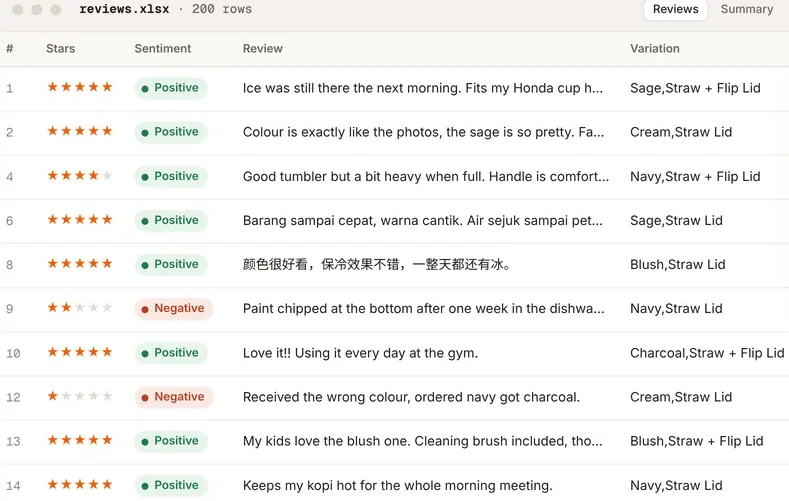Click variation 'Blush,Straw + Flip Lid'
The image size is (789, 501).
coord(696,441)
